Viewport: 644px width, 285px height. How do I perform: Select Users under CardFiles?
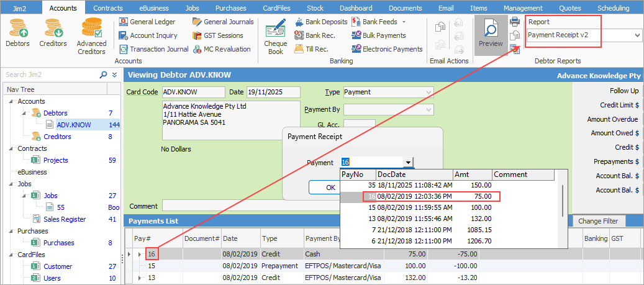pyautogui.click(x=52, y=278)
